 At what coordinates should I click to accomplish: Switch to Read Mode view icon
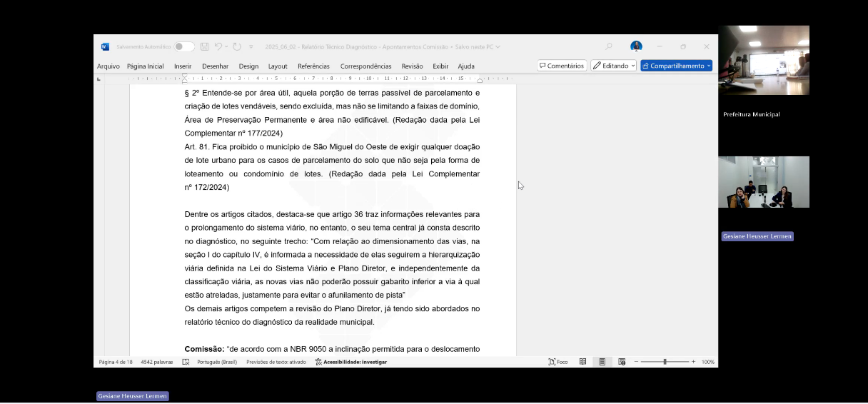(x=583, y=362)
